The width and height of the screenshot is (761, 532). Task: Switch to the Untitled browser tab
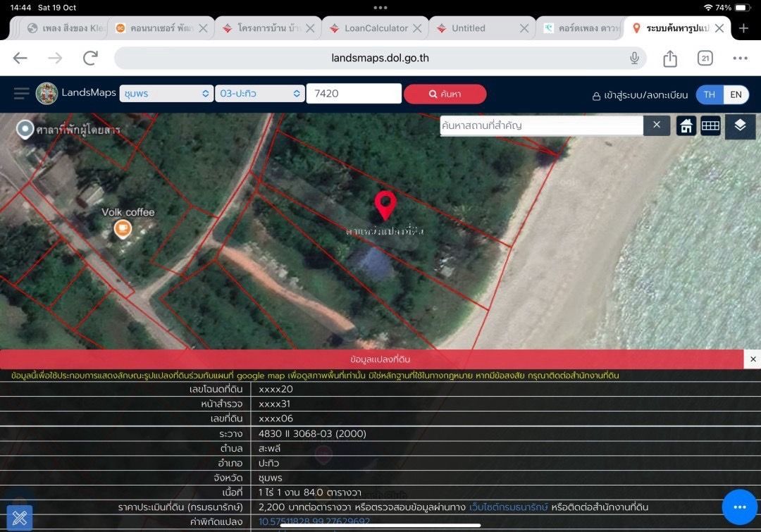(x=483, y=28)
